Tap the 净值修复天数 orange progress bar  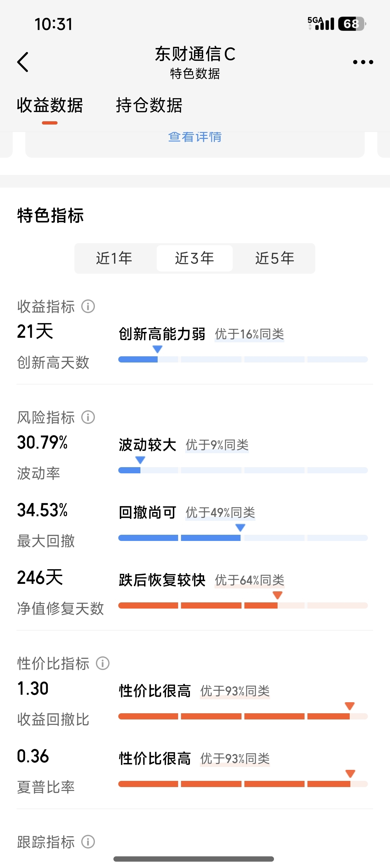pyautogui.click(x=243, y=605)
